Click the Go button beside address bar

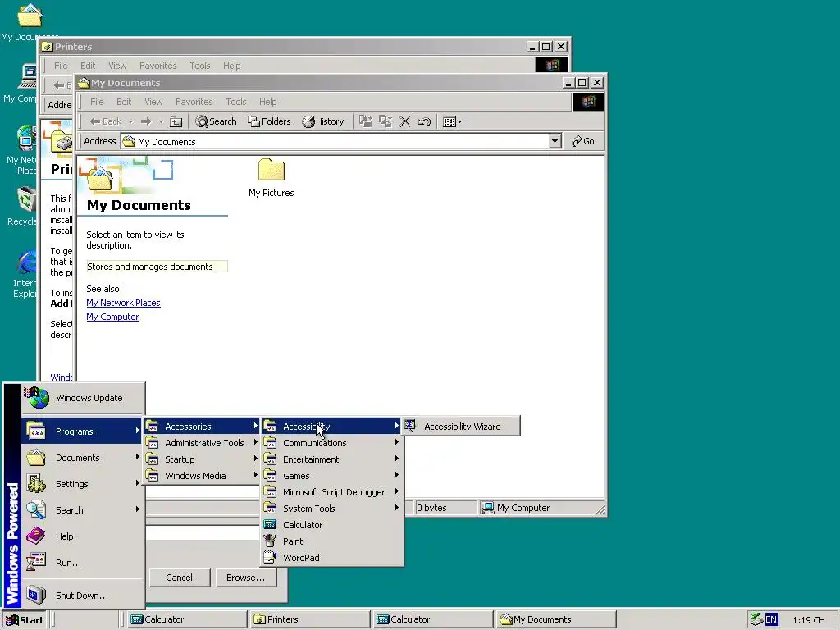tap(583, 141)
